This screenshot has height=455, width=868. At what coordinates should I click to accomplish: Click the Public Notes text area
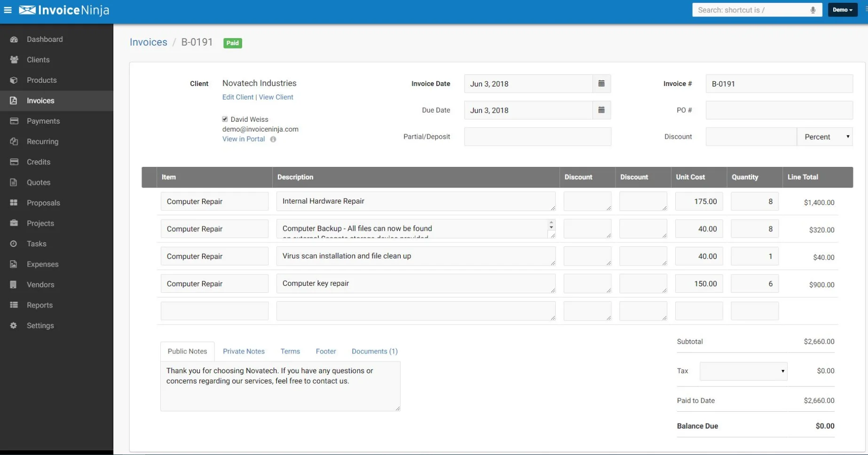(280, 386)
